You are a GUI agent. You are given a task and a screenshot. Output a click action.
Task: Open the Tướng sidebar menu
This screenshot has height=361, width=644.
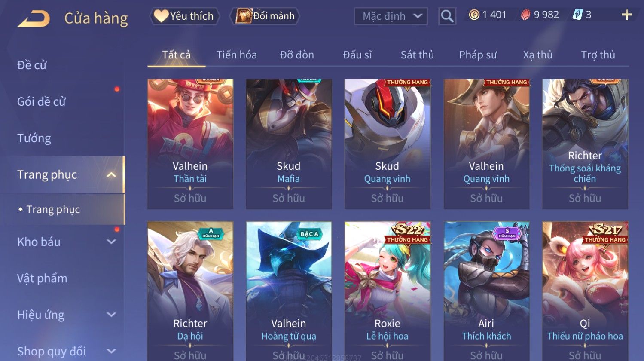tap(34, 138)
